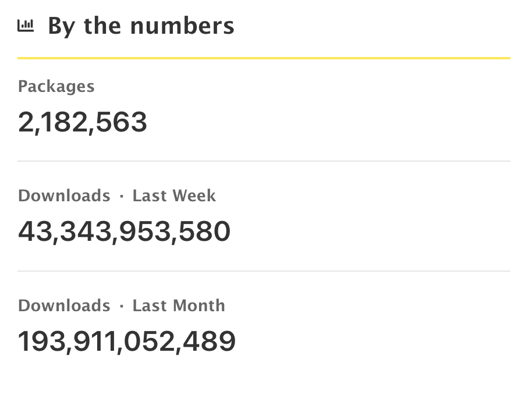The height and width of the screenshot is (413, 532).
Task: Click the gray divider below the packages count
Action: (264, 161)
